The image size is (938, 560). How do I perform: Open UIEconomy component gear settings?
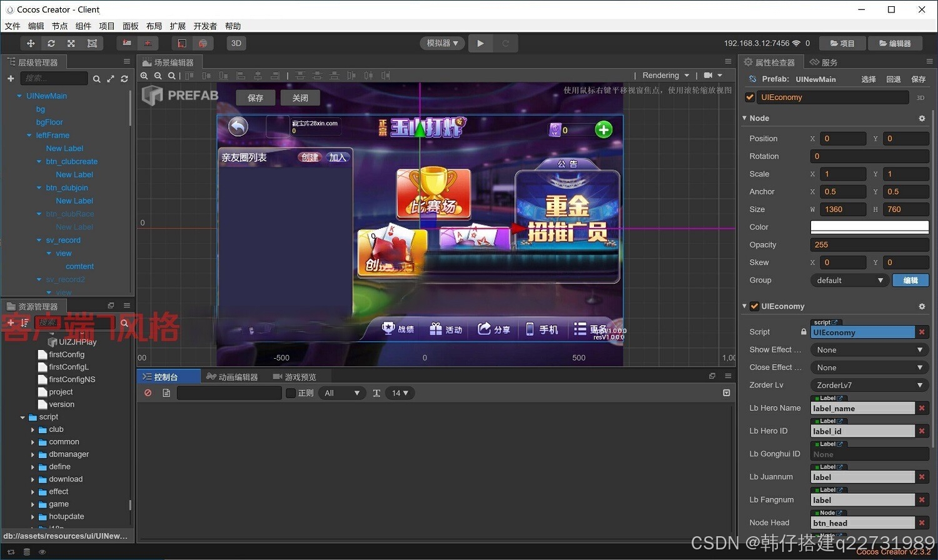pyautogui.click(x=922, y=306)
